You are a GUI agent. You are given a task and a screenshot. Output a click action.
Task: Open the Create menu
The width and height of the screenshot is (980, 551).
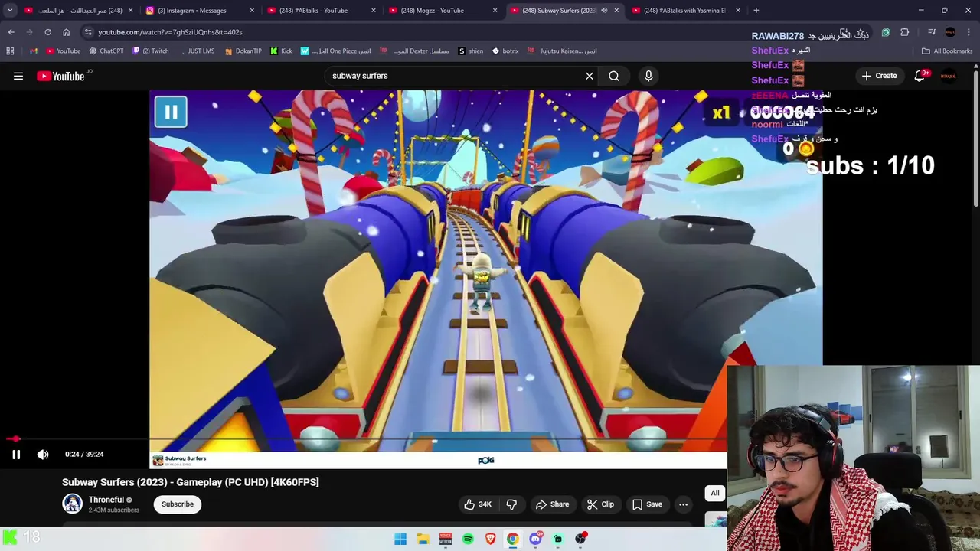pyautogui.click(x=879, y=76)
